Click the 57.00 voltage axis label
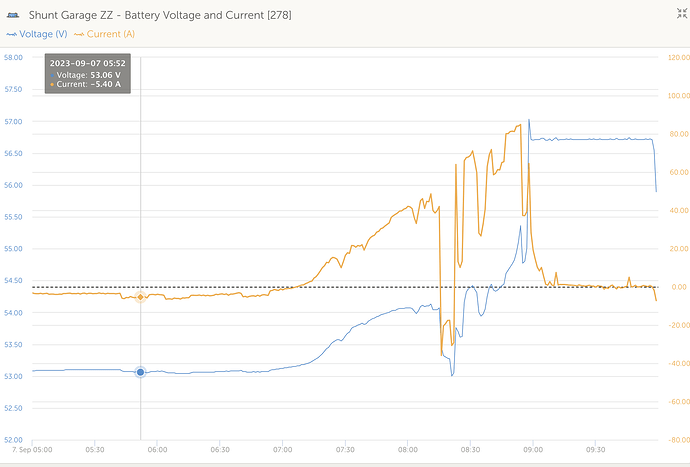Screen dimensions: 690x467 (x=13, y=121)
